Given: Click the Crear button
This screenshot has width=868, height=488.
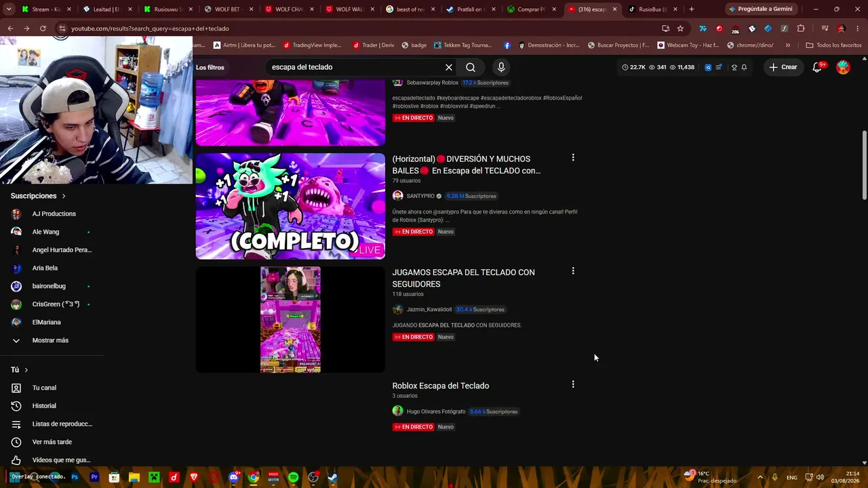Looking at the screenshot, I should 783,67.
